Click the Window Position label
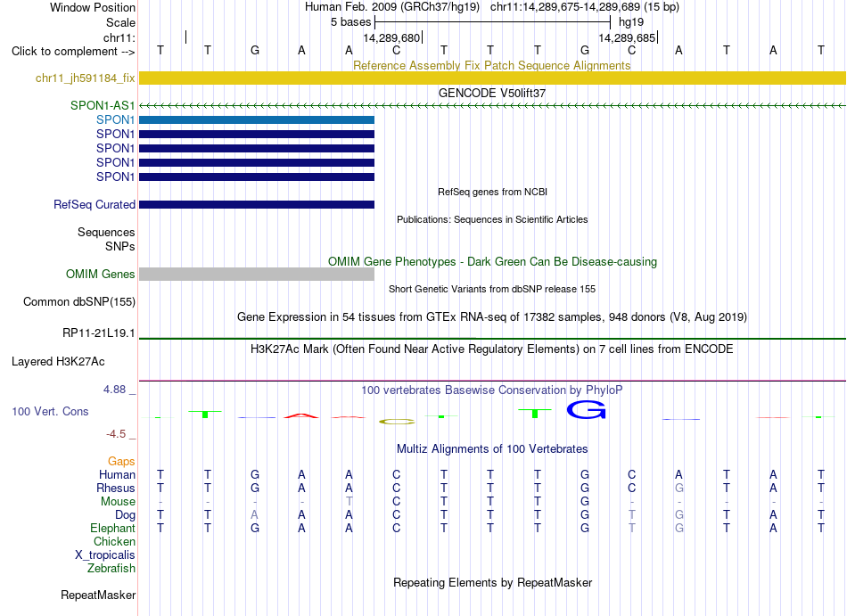The image size is (847, 616). 93,7
